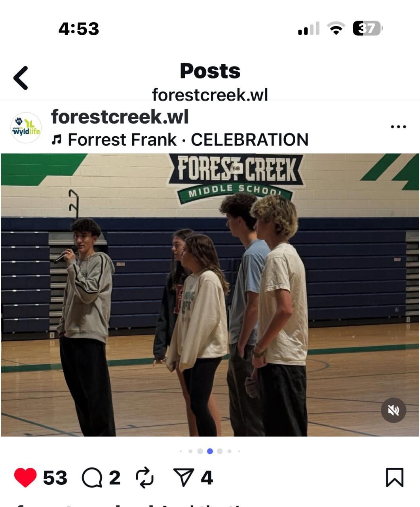The height and width of the screenshot is (507, 420).
Task: Open comments via speech bubble icon
Action: click(92, 477)
